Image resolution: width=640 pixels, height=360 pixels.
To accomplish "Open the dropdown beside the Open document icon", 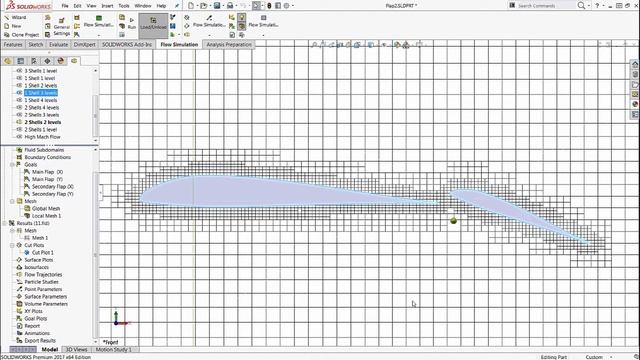I will [x=210, y=6].
